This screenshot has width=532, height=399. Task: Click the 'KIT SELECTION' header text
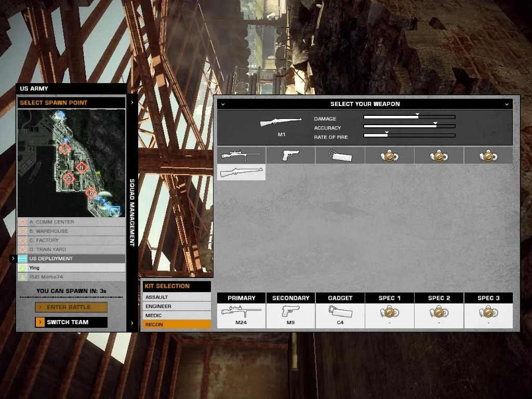tap(167, 286)
